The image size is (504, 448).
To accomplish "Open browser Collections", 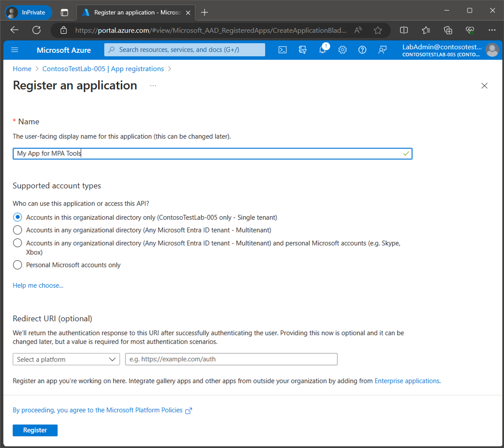I will (448, 30).
